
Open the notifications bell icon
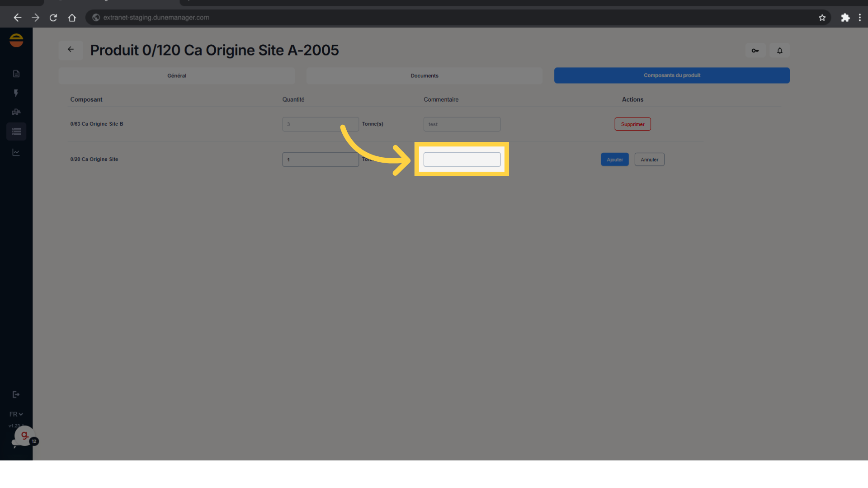pos(780,51)
